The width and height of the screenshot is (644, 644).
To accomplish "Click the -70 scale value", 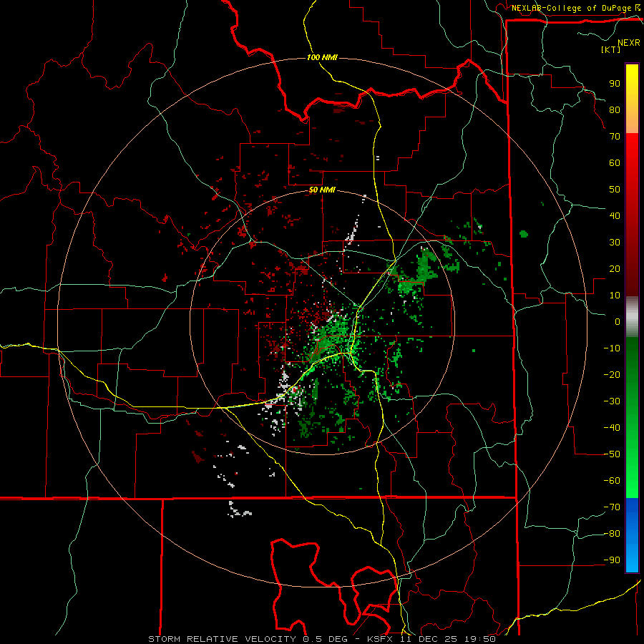I will [612, 507].
